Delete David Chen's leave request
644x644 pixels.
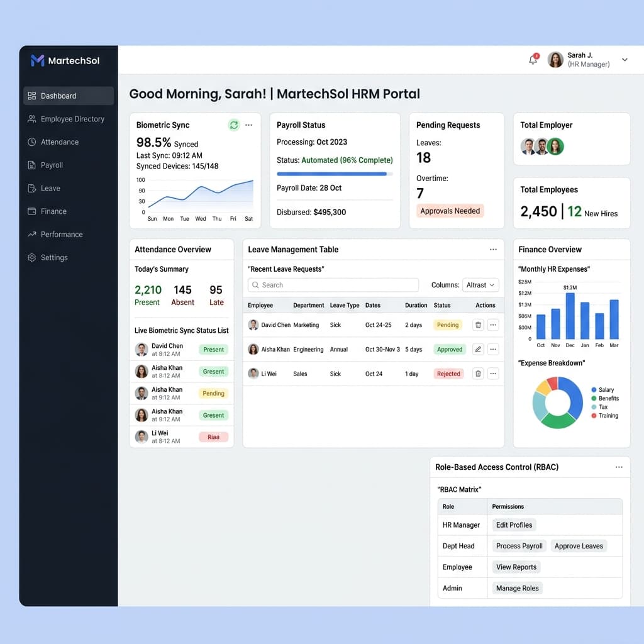point(478,325)
